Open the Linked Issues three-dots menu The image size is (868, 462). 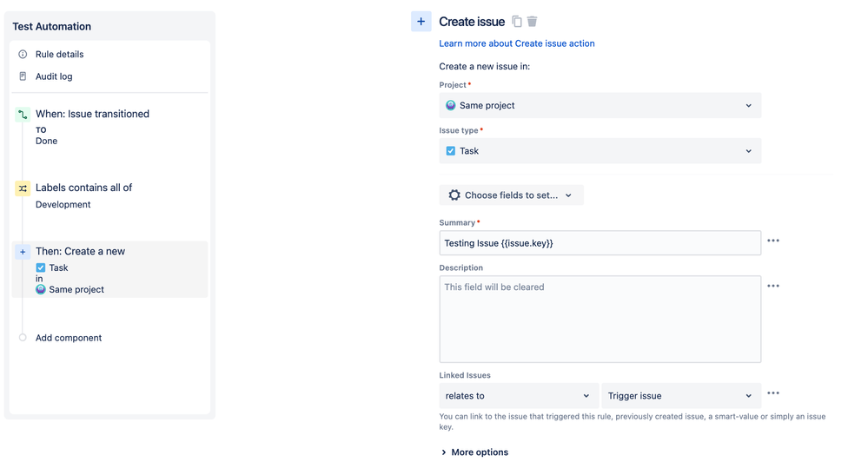click(773, 394)
